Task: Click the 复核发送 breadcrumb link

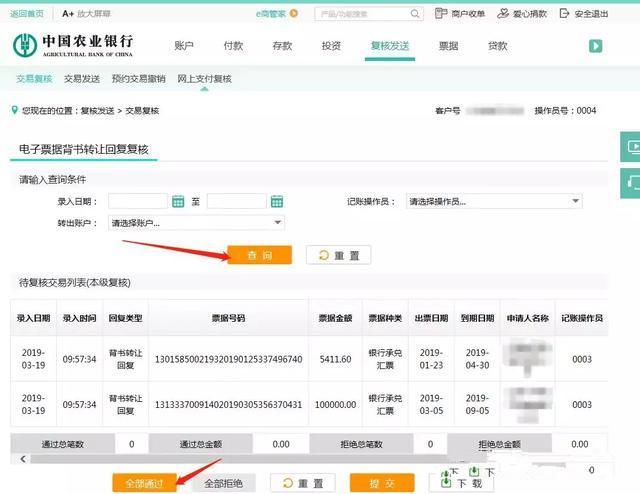Action: (x=98, y=111)
